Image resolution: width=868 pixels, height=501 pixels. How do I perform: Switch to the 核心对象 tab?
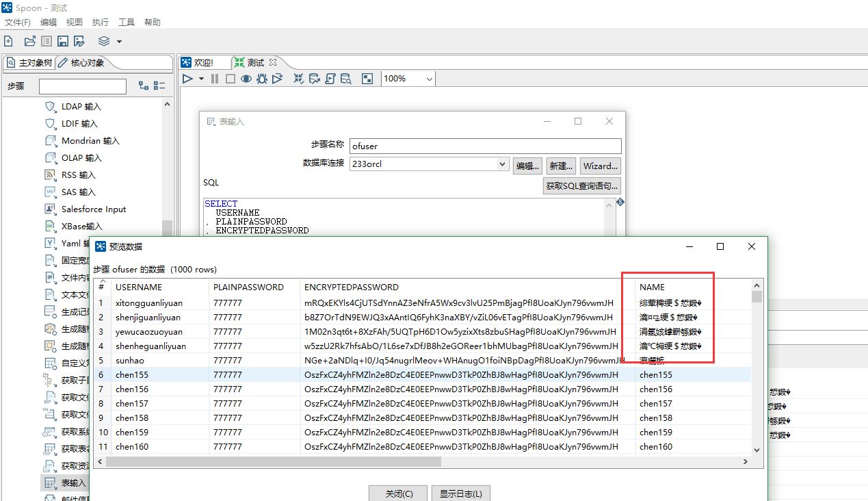[x=82, y=63]
